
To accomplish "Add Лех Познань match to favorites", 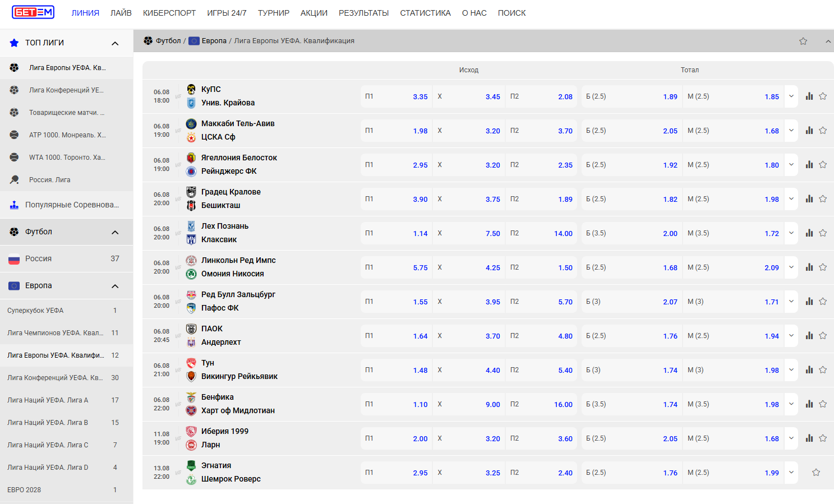I will [823, 233].
